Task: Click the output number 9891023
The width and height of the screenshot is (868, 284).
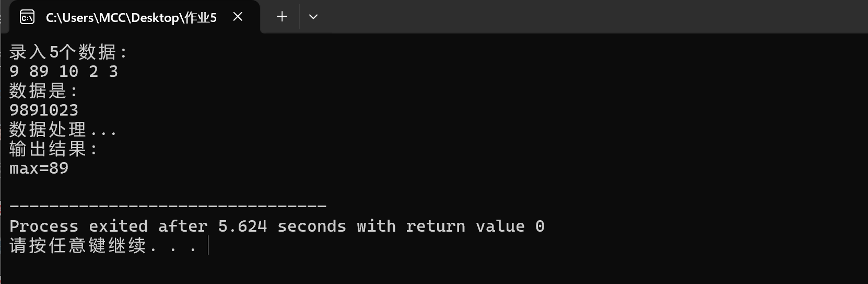Action: [44, 110]
